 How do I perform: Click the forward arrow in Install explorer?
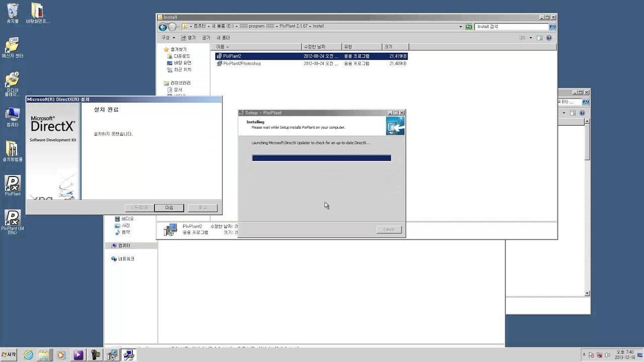(x=172, y=27)
